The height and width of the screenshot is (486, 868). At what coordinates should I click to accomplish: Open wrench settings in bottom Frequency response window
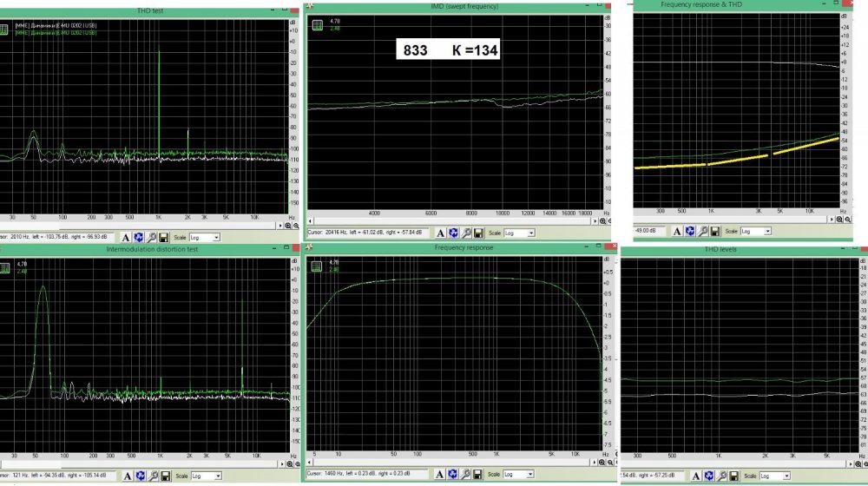click(465, 475)
